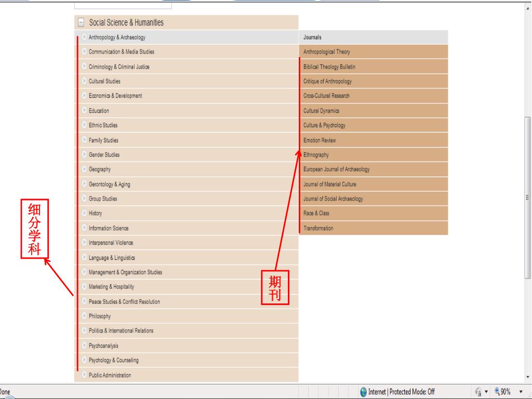The image size is (532, 399).
Task: Open the Geography subject
Action: [100, 169]
